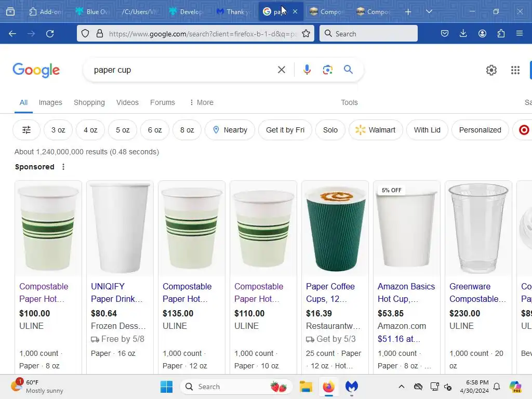Close the active Google search tab
The width and height of the screenshot is (532, 399).
(295, 12)
